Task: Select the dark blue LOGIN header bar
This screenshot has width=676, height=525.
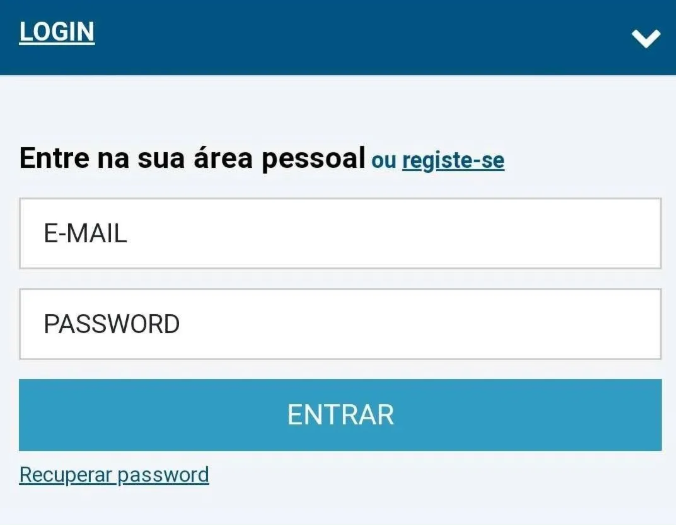Action: click(x=338, y=37)
